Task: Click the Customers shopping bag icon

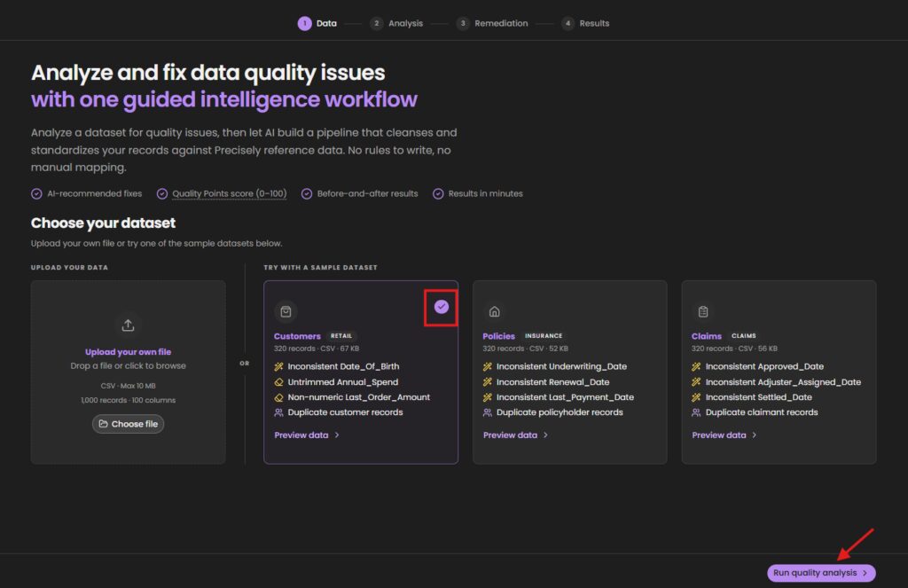Action: (286, 311)
